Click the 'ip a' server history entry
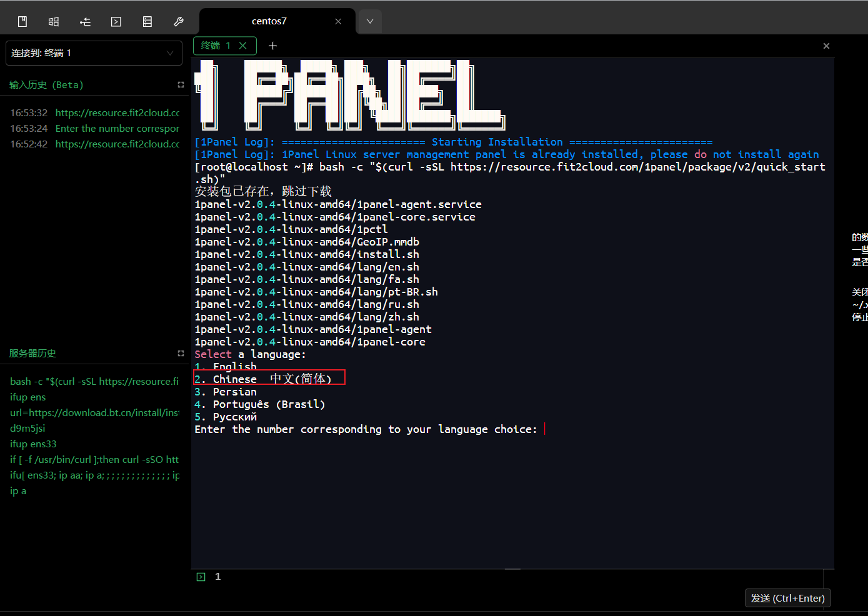 click(18, 491)
